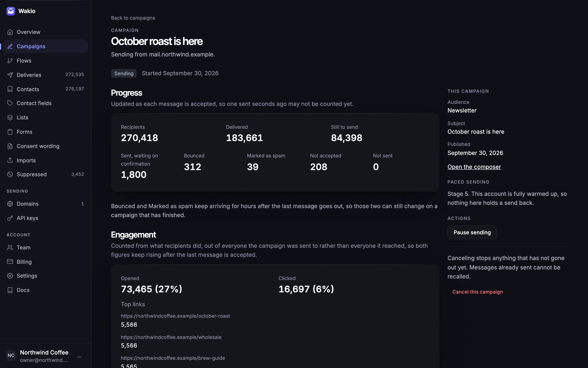
Task: Click the brew-guide top link URL
Action: (x=173, y=358)
